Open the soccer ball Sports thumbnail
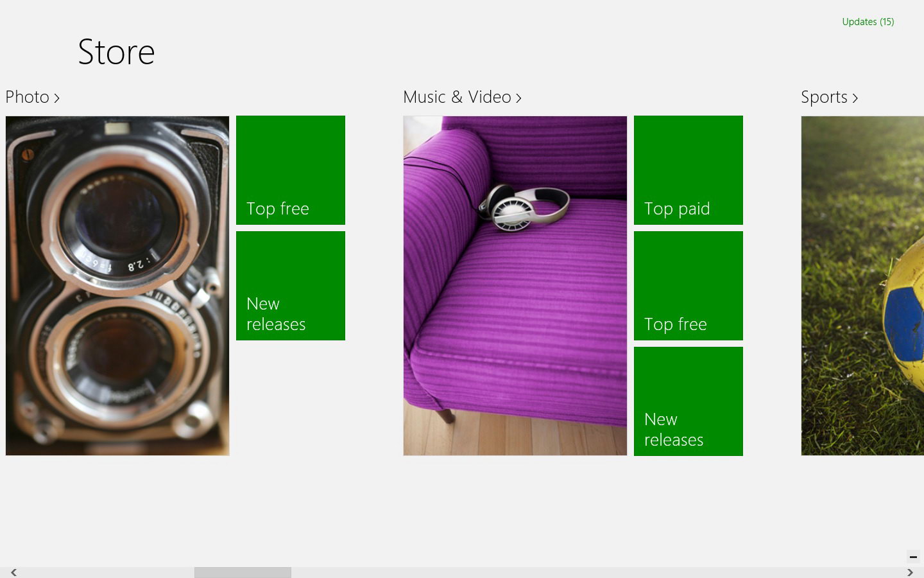924x578 pixels. (862, 286)
